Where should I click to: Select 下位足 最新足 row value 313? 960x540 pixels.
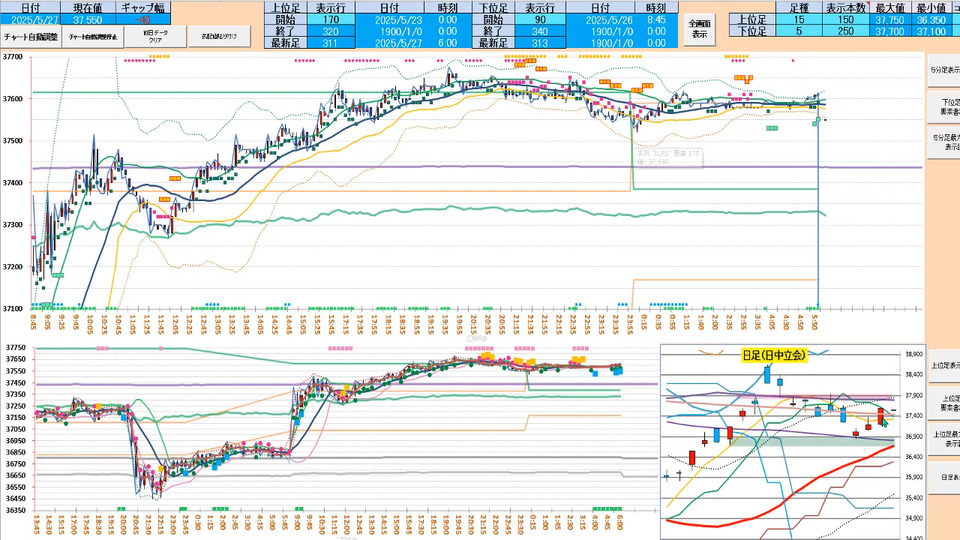coord(539,43)
